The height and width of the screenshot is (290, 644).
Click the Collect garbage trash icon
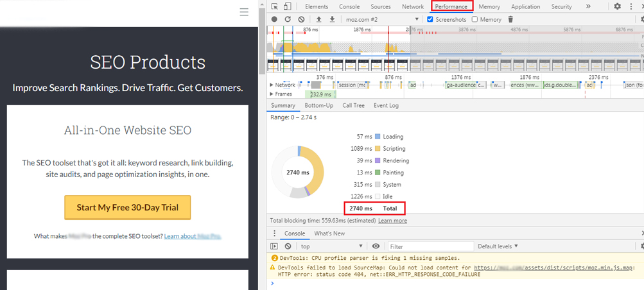pos(510,19)
